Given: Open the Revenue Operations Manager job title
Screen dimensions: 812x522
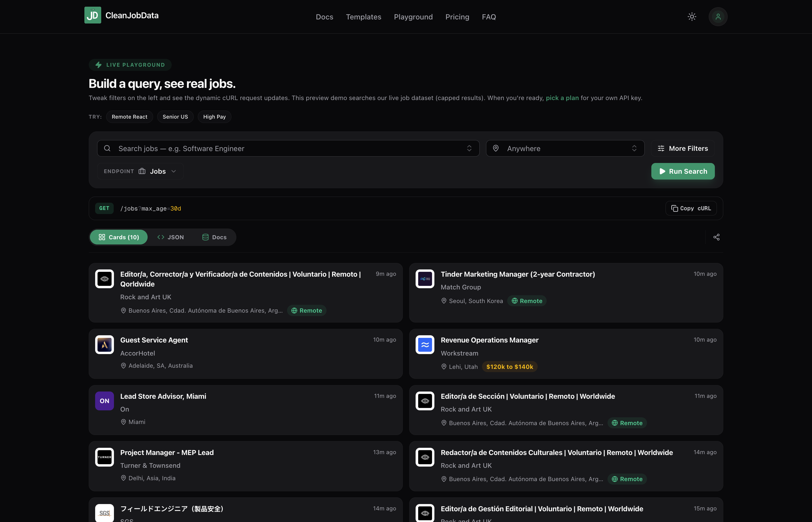Looking at the screenshot, I should (489, 340).
